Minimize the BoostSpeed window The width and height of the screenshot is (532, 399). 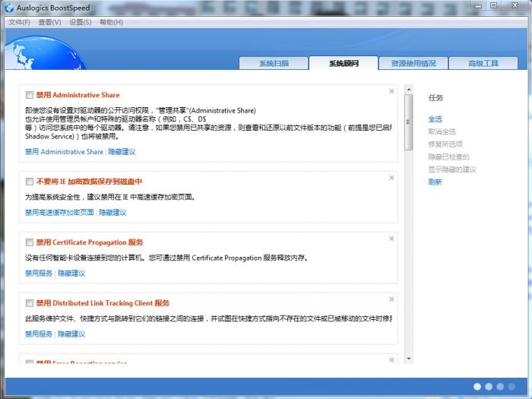(x=478, y=6)
